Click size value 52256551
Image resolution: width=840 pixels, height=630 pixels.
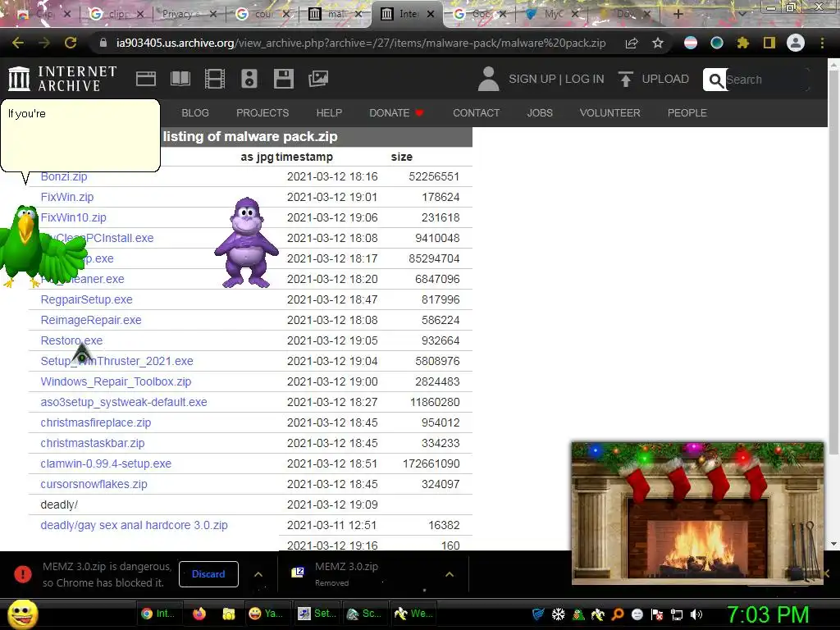pyautogui.click(x=434, y=177)
